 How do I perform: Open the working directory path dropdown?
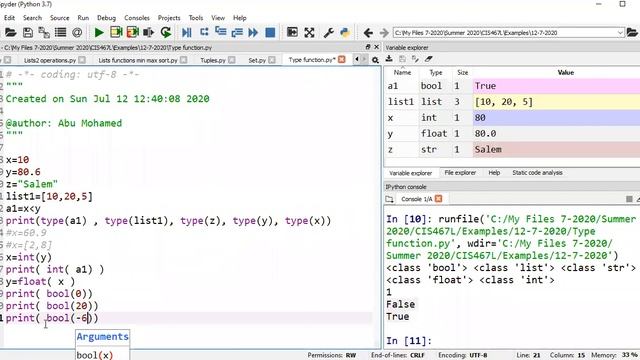click(620, 33)
